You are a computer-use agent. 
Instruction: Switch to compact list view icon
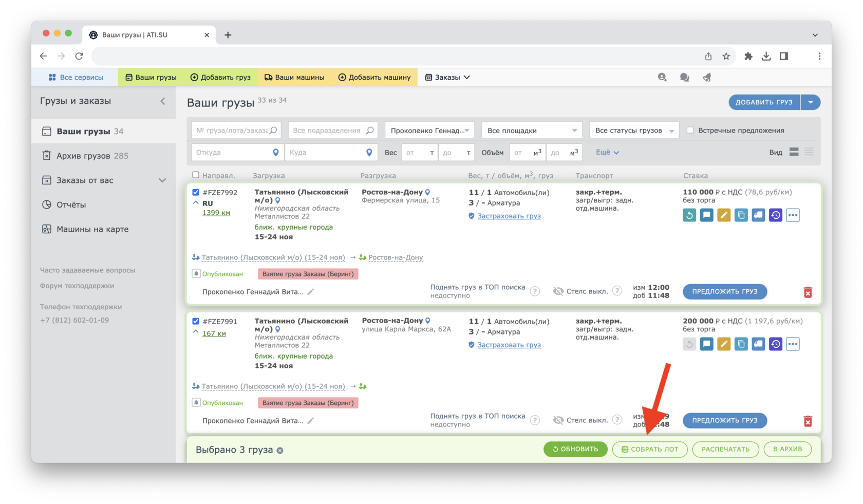click(809, 152)
